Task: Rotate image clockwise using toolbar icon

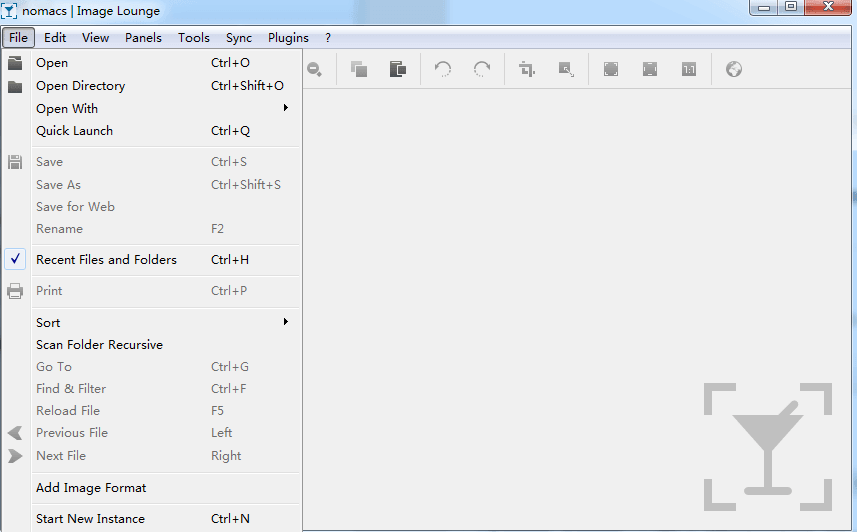Action: pyautogui.click(x=482, y=69)
